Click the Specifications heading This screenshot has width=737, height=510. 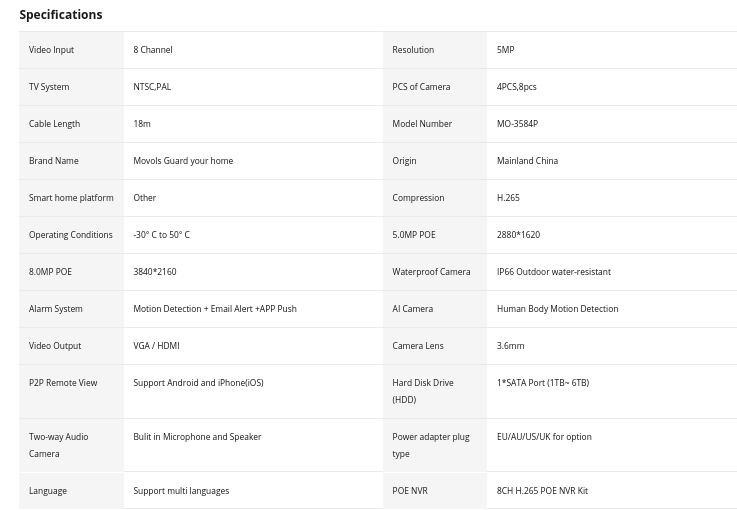pyautogui.click(x=61, y=15)
